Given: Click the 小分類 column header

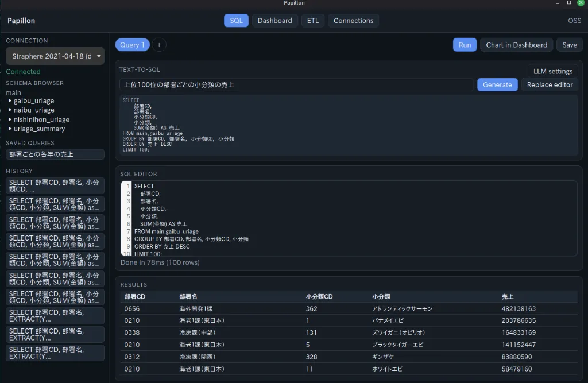Looking at the screenshot, I should click(381, 297).
